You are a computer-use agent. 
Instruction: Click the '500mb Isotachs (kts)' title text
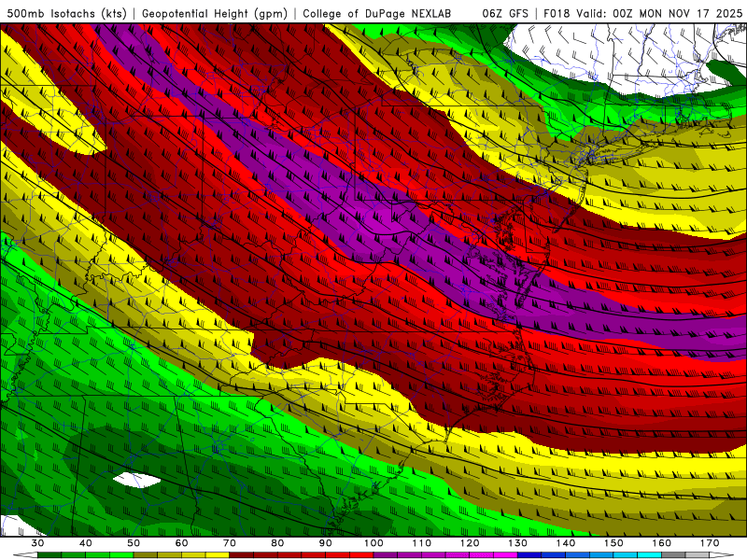coord(66,13)
